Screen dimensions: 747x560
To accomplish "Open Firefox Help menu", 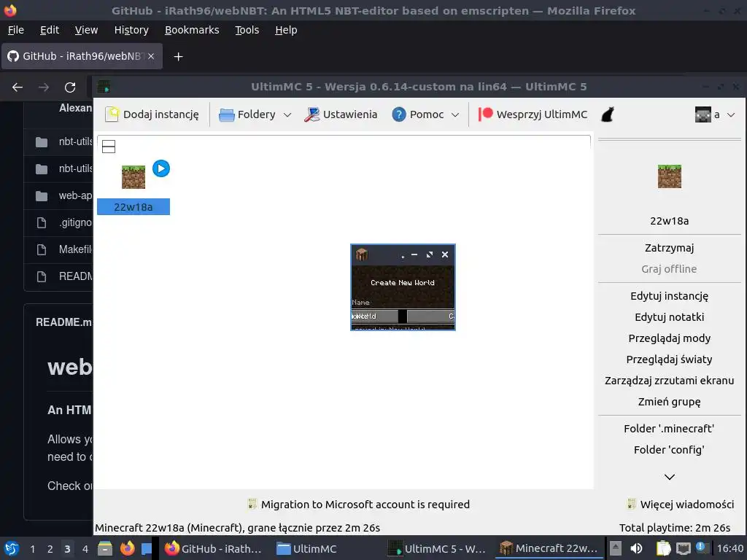I will coord(286,30).
